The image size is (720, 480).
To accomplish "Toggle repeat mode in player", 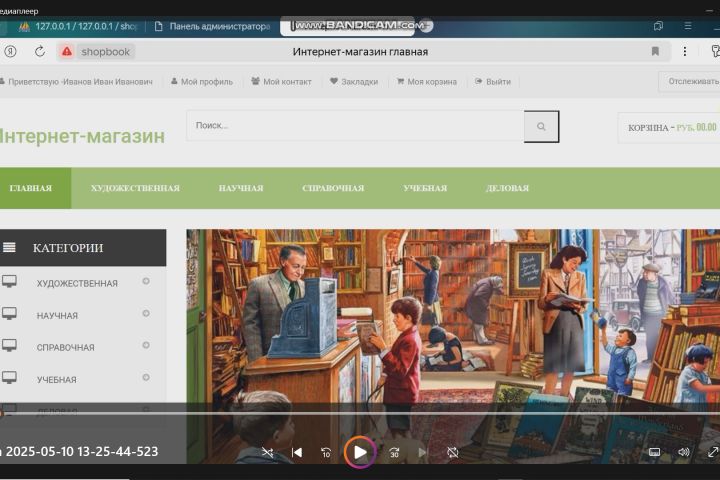I will click(x=453, y=452).
